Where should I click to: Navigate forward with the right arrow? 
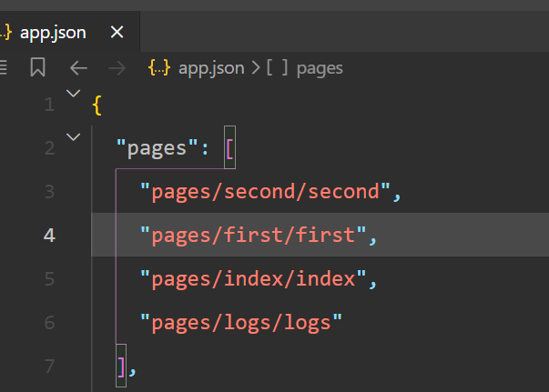pyautogui.click(x=117, y=68)
